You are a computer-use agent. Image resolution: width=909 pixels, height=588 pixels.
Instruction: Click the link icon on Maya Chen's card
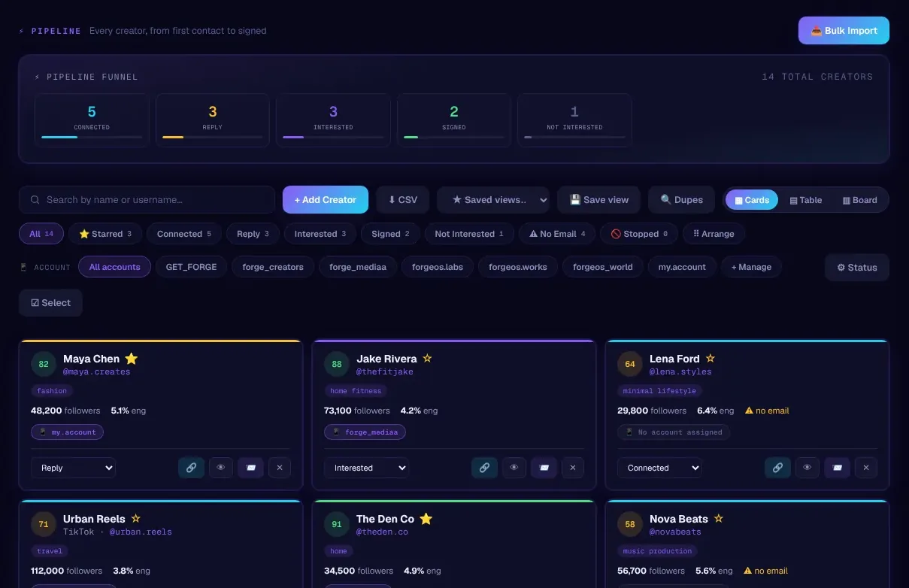[x=191, y=468]
